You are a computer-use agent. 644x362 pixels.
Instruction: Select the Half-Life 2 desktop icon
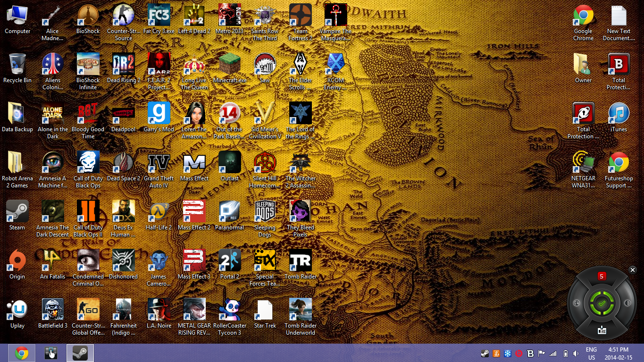159,215
